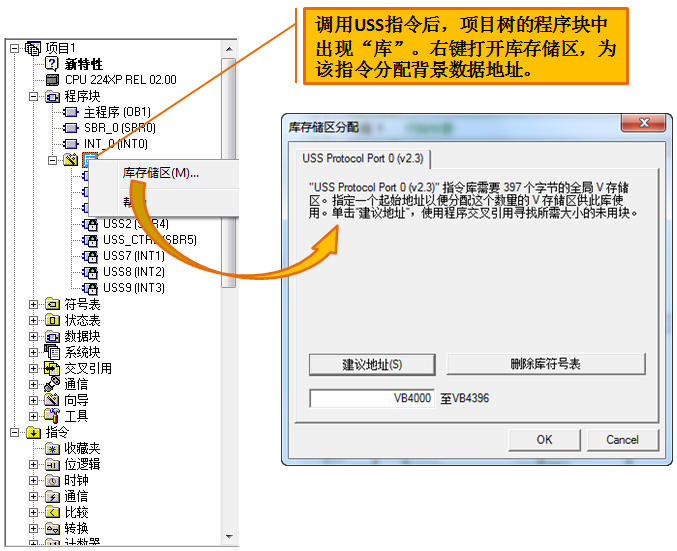Expand the 转换 instruction node
This screenshot has width=677, height=551.
[x=33, y=529]
